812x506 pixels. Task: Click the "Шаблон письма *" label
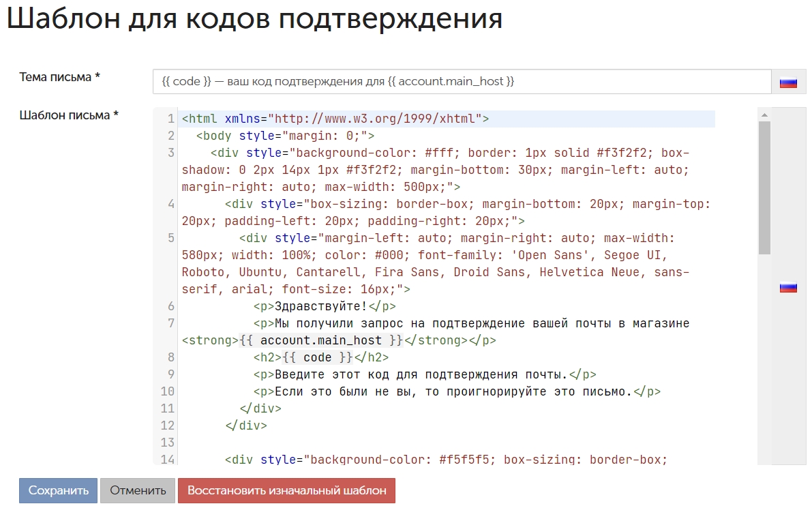(69, 115)
